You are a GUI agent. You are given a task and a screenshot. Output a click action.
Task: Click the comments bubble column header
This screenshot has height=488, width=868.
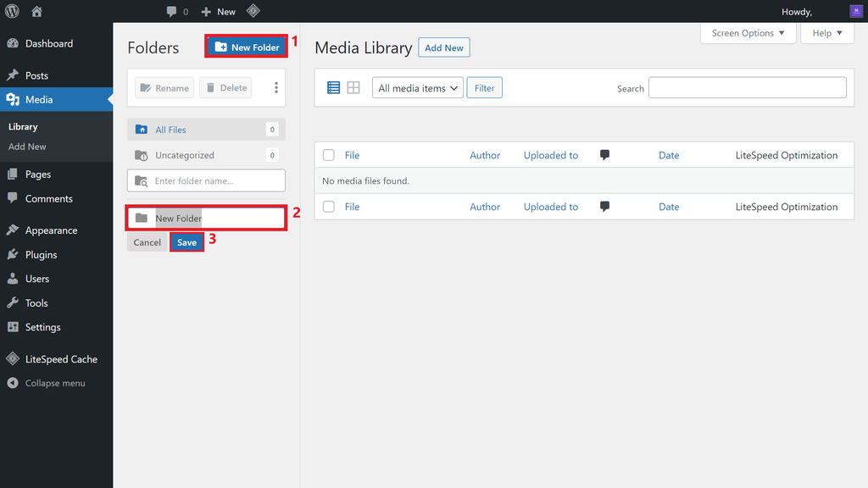604,155
